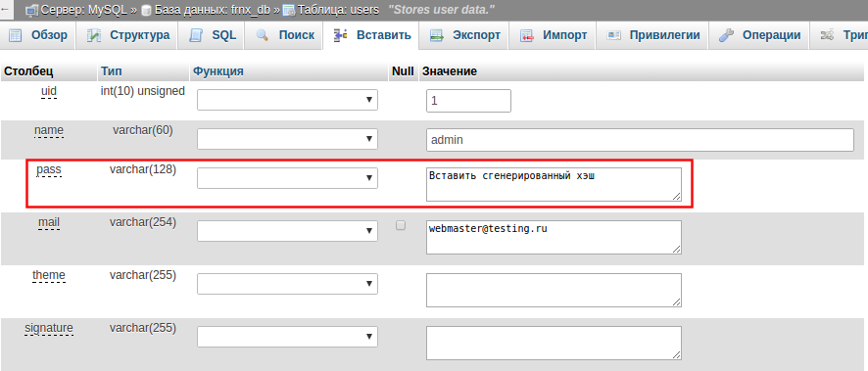
Task: Open function dropdown for uid row
Action: click(287, 100)
